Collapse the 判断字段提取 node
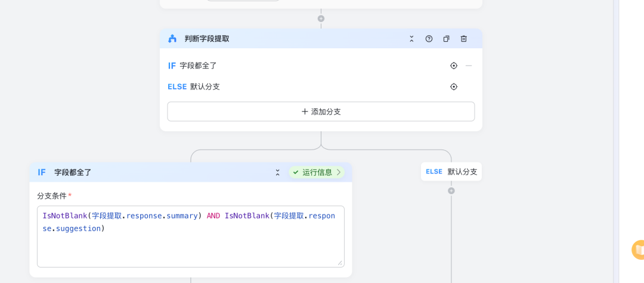Screen dimensions: 644x283 [411, 39]
